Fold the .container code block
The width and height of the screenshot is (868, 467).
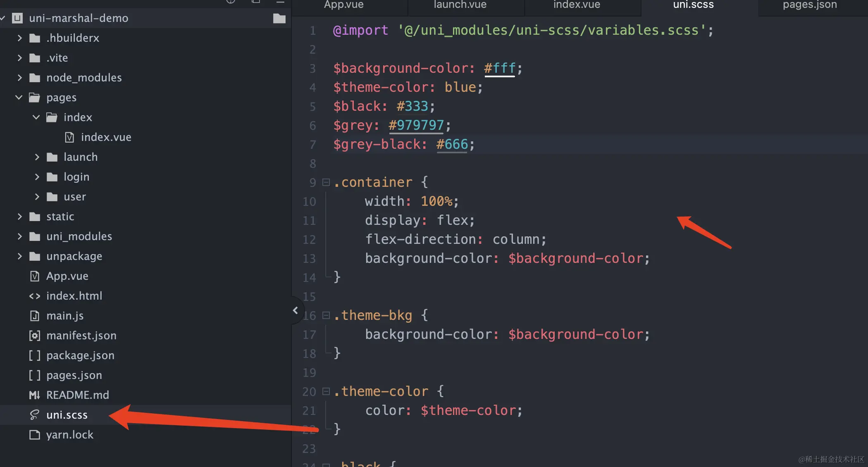pos(326,182)
